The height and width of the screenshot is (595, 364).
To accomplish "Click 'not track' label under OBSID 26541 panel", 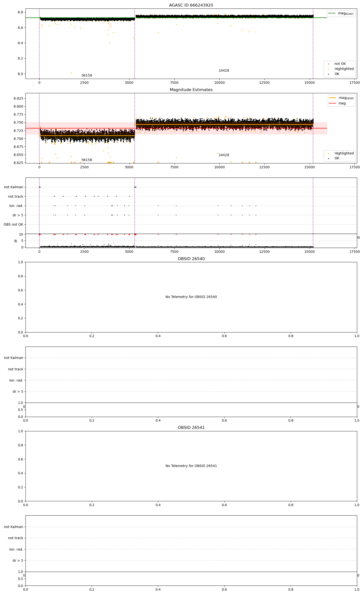I will coord(16,538).
